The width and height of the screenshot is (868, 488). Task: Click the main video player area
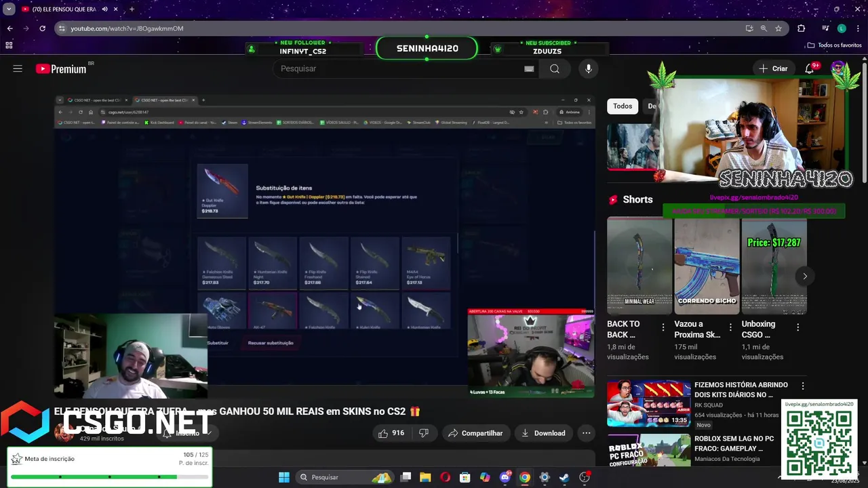(x=324, y=245)
